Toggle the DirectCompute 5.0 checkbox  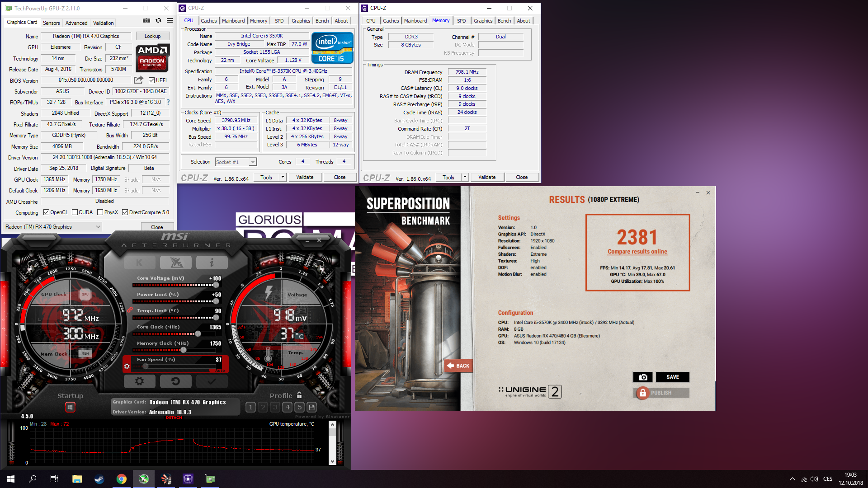pyautogui.click(x=125, y=212)
